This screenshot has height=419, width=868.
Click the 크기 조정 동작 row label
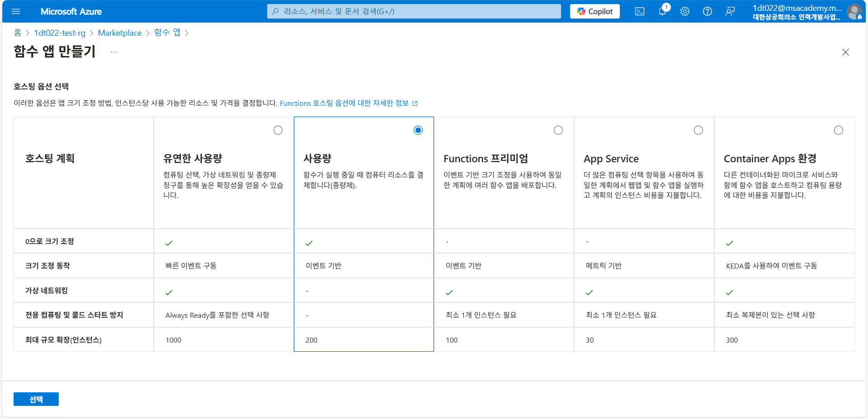47,266
